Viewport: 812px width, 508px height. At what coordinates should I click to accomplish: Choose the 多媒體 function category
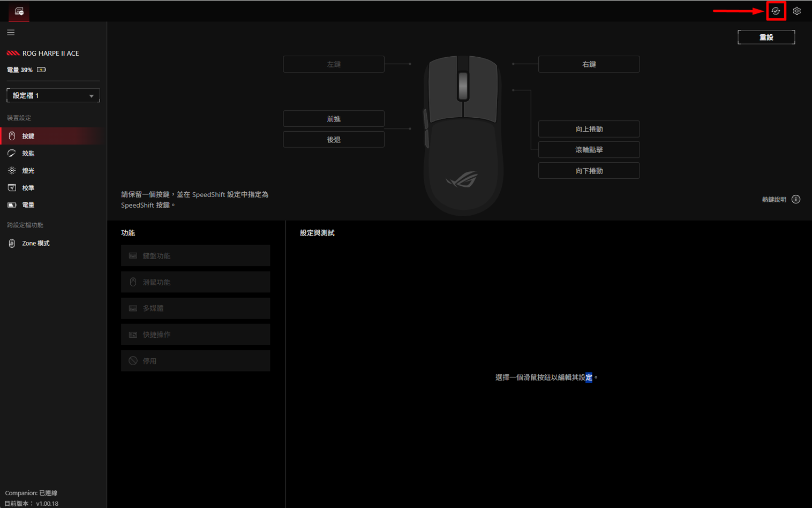[x=196, y=308]
